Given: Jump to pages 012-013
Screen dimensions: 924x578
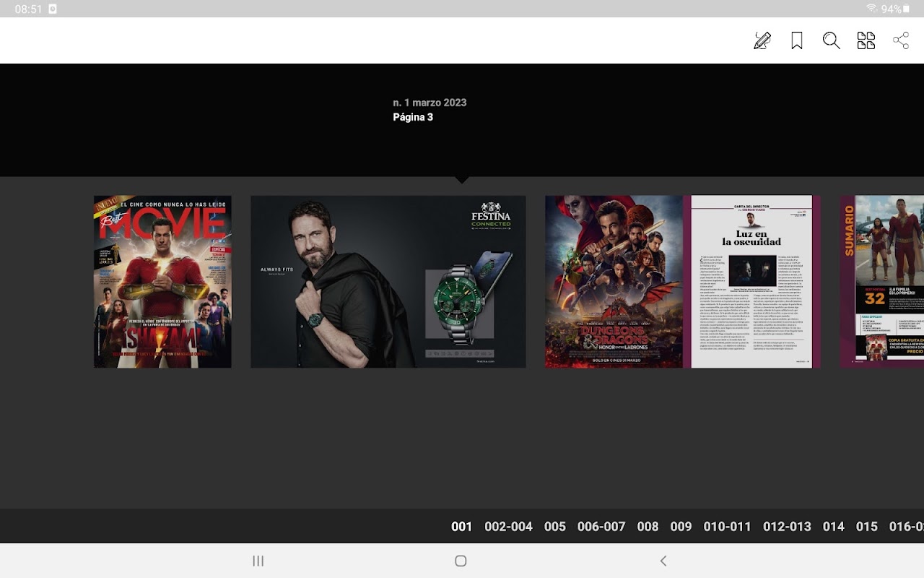Looking at the screenshot, I should (x=787, y=527).
